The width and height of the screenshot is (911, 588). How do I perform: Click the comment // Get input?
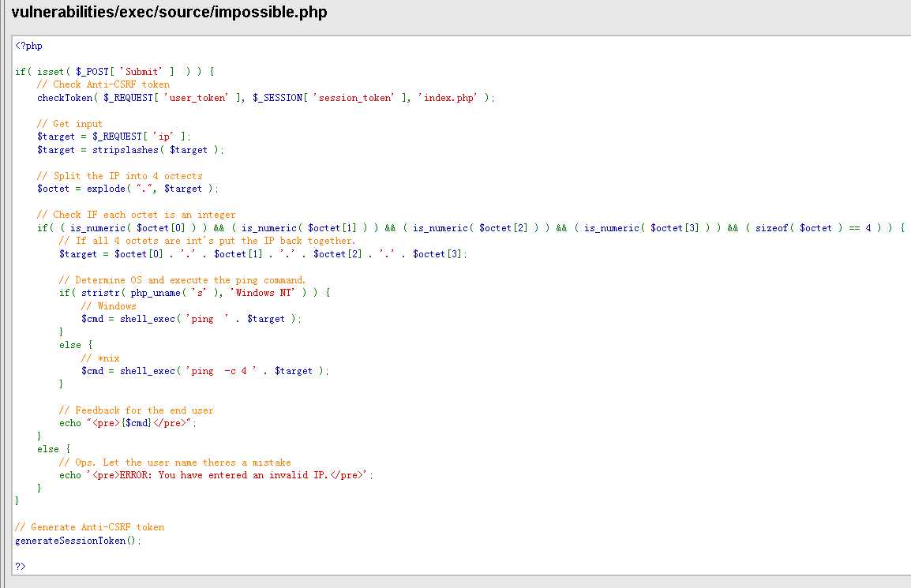tap(69, 124)
